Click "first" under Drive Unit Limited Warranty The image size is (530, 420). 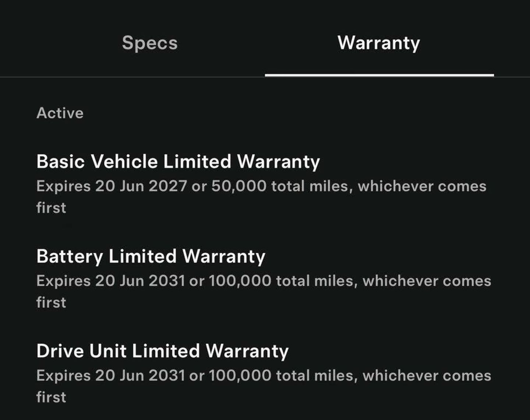pos(51,397)
